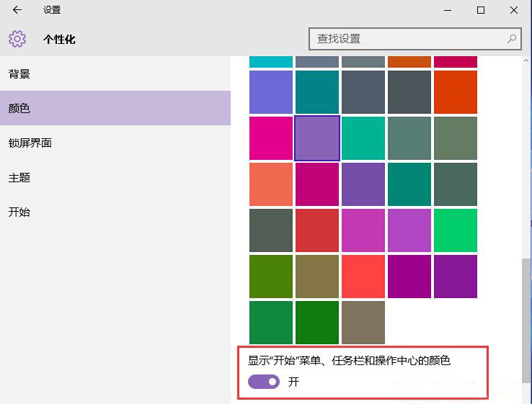Open the 锁屏界面 settings page
This screenshot has width=532, height=404.
pos(30,143)
